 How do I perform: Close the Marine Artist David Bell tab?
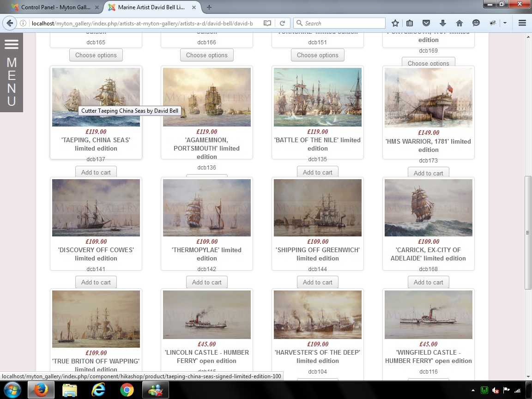pyautogui.click(x=194, y=7)
